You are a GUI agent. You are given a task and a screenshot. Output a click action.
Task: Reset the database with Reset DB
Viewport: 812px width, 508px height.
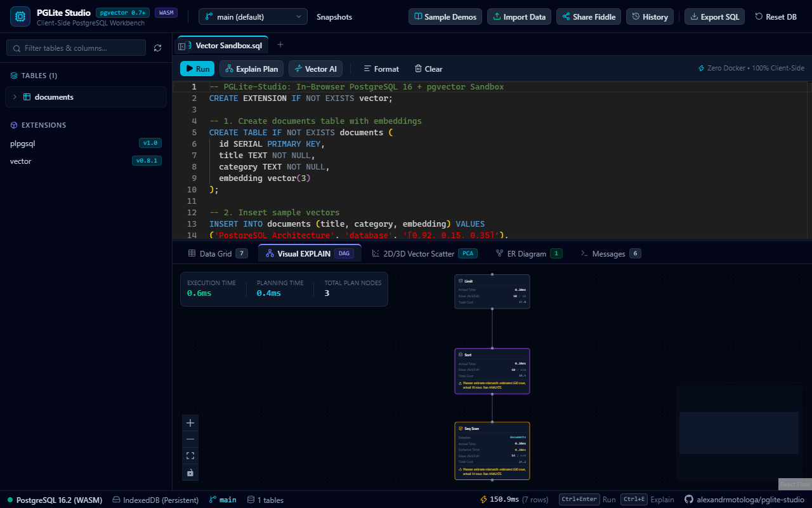pyautogui.click(x=776, y=17)
